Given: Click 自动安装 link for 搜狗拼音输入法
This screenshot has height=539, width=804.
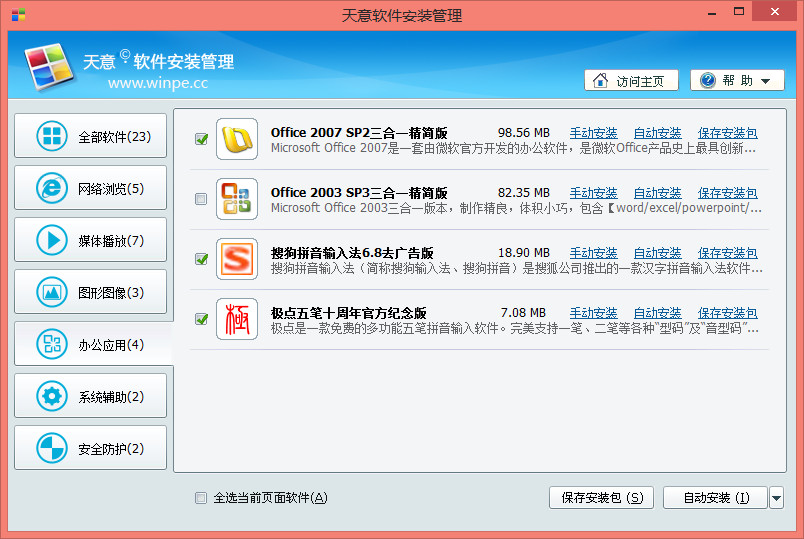Looking at the screenshot, I should tap(657, 253).
